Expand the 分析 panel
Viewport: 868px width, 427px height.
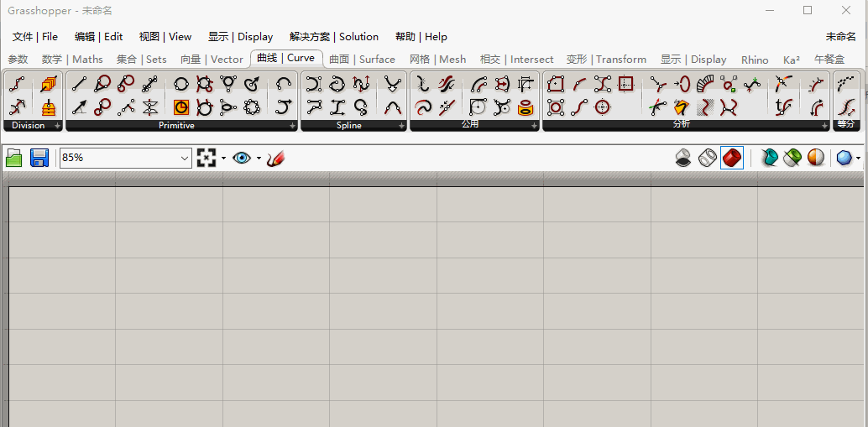tap(825, 126)
